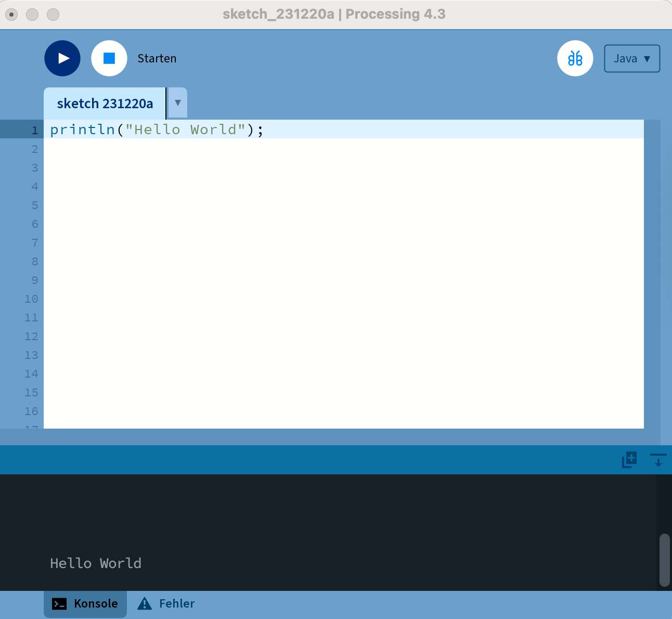Viewport: 672px width, 619px height.
Task: Click line number 10 in gutter
Action: 31,299
